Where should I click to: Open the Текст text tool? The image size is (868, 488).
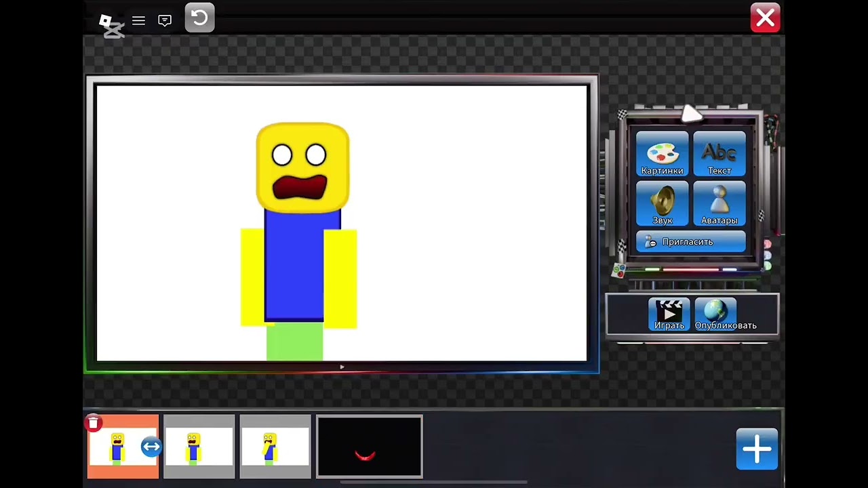pos(719,154)
